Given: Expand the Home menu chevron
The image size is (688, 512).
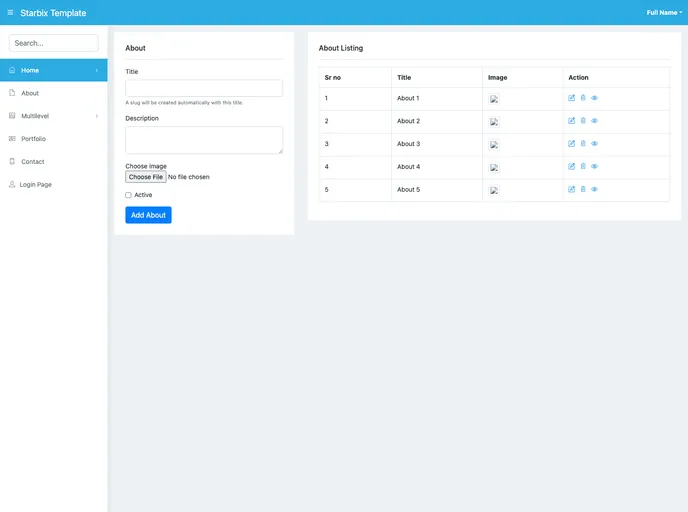Looking at the screenshot, I should [97, 70].
